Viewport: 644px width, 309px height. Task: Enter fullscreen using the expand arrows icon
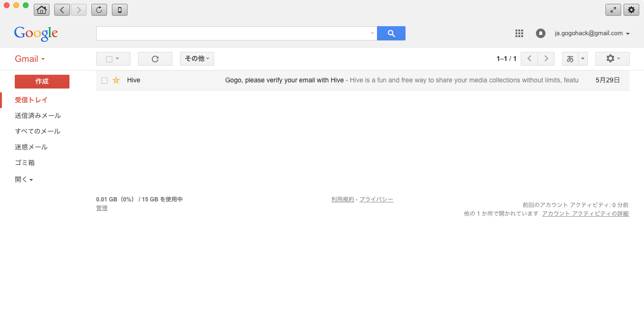pos(613,10)
